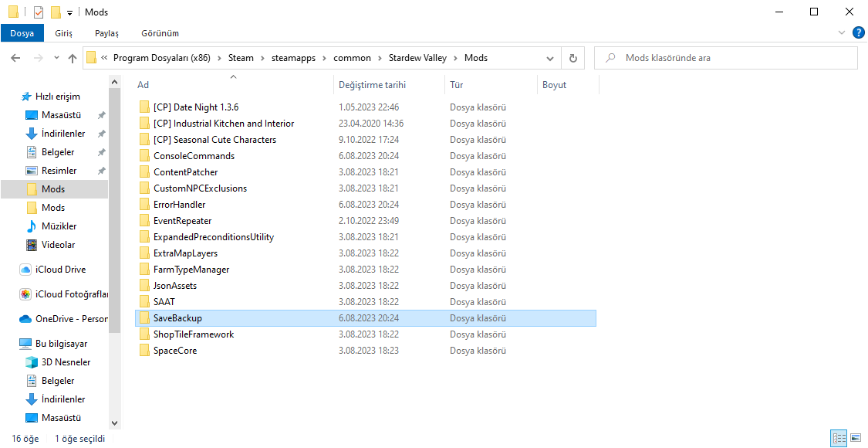
Task: Click the Back navigation arrow
Action: coord(15,58)
